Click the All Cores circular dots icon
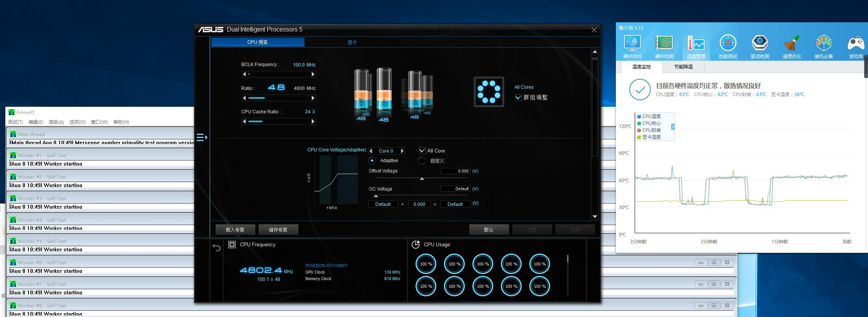868x317 pixels. click(x=489, y=92)
